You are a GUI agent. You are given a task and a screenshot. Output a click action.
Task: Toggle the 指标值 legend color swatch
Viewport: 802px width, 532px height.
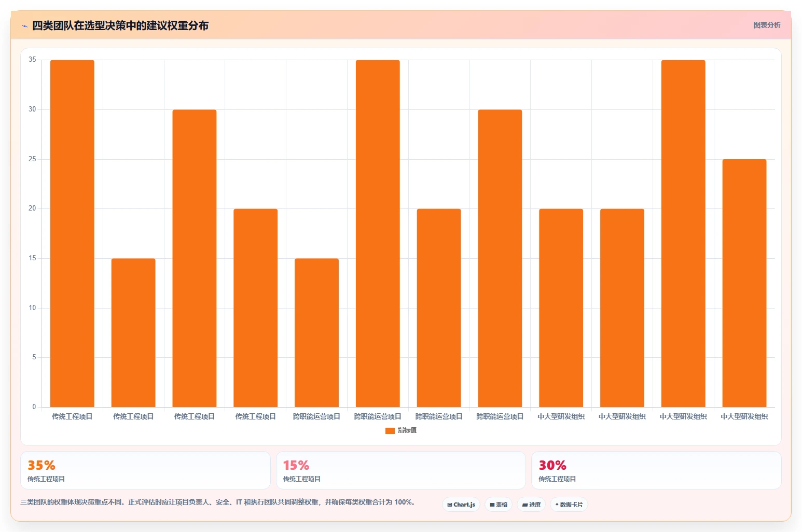[x=390, y=431]
